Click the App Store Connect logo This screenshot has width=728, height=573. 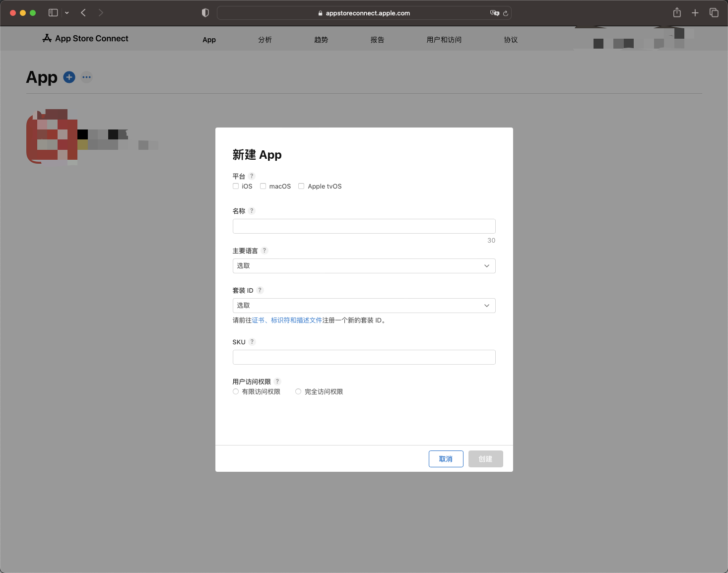pyautogui.click(x=85, y=39)
